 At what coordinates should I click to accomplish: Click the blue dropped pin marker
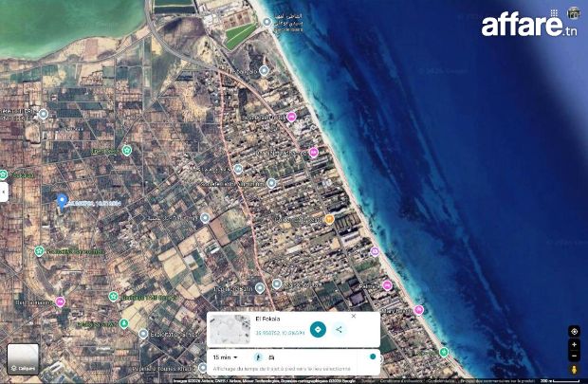(x=62, y=200)
